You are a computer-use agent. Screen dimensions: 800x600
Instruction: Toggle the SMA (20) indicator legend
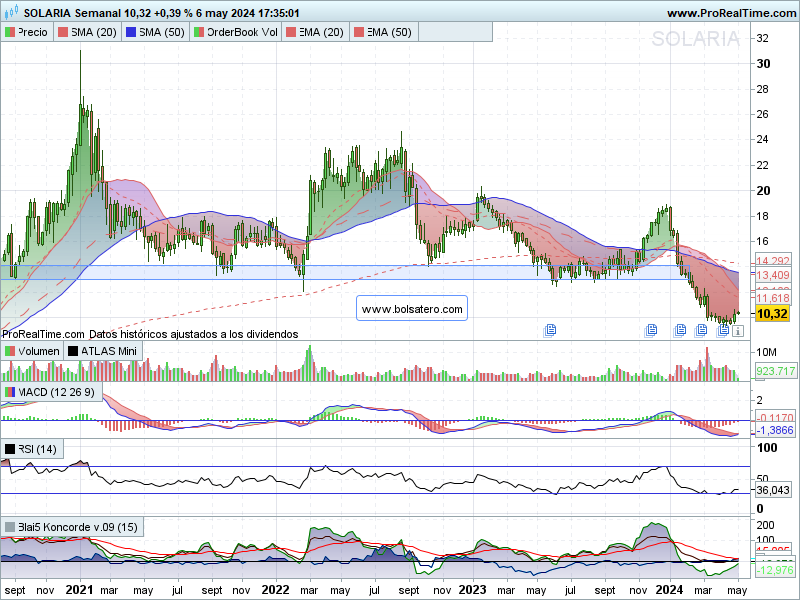[x=87, y=32]
